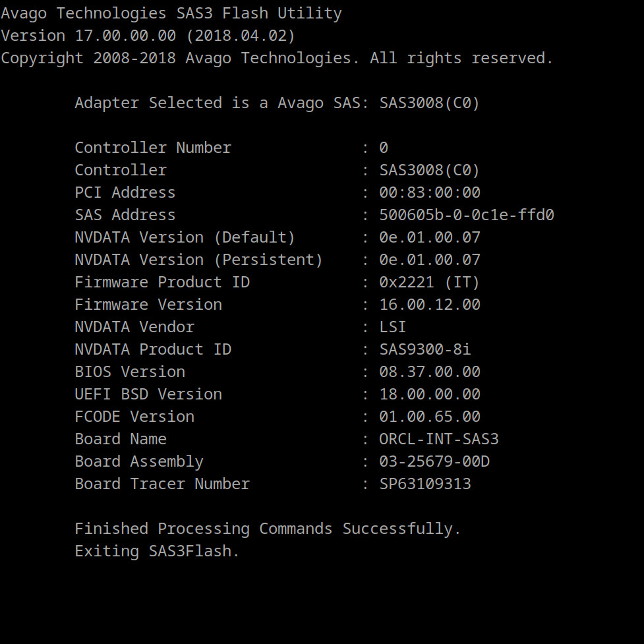The height and width of the screenshot is (644, 644).
Task: Click the Avago Technologies SAS3 Flash Utility header
Action: click(x=171, y=13)
